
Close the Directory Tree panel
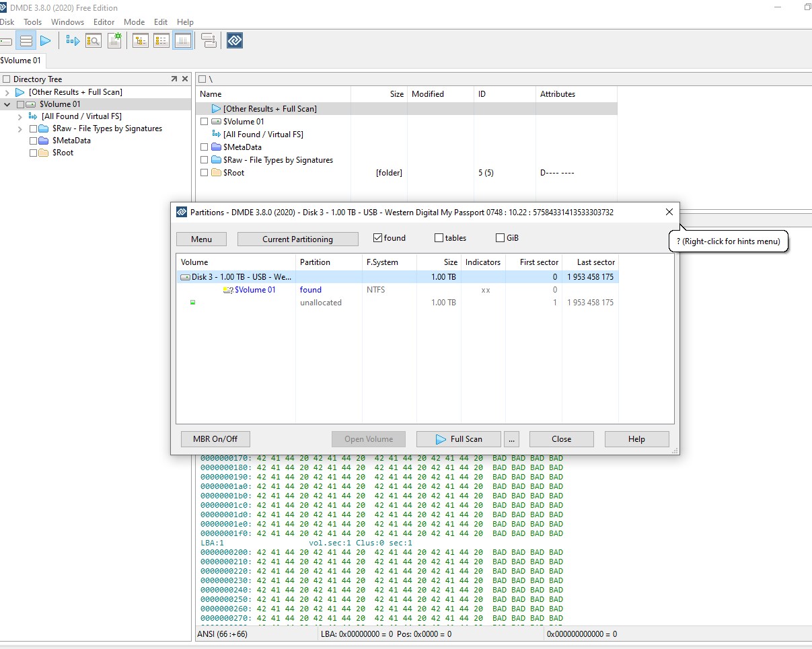[185, 79]
